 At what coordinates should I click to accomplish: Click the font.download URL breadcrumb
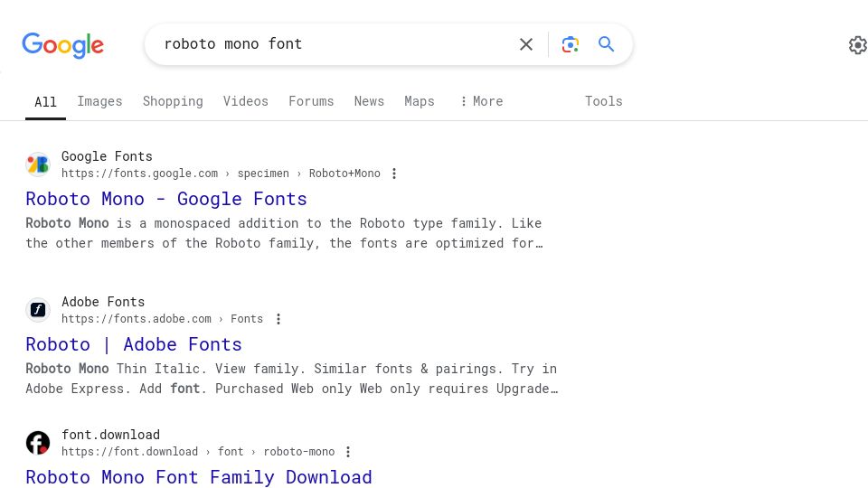tap(198, 452)
